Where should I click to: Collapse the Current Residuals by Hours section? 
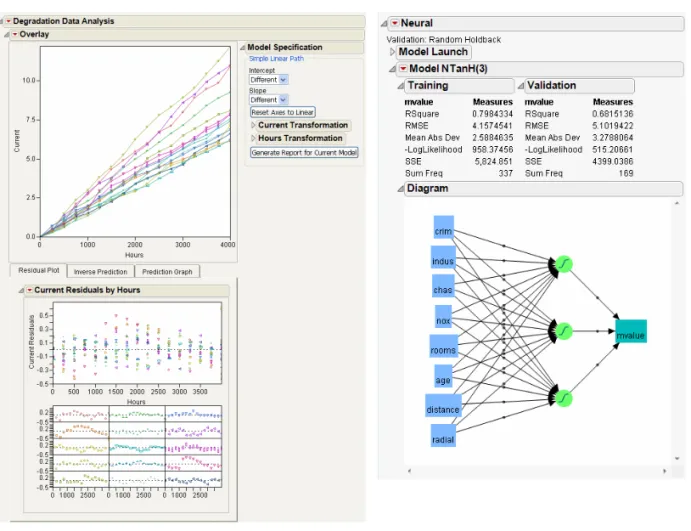[x=21, y=290]
